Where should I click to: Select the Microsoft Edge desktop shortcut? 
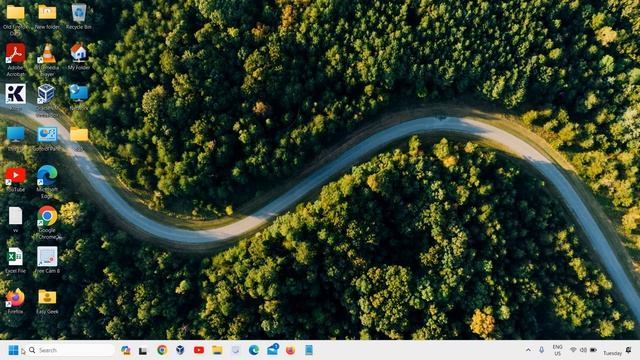click(47, 182)
